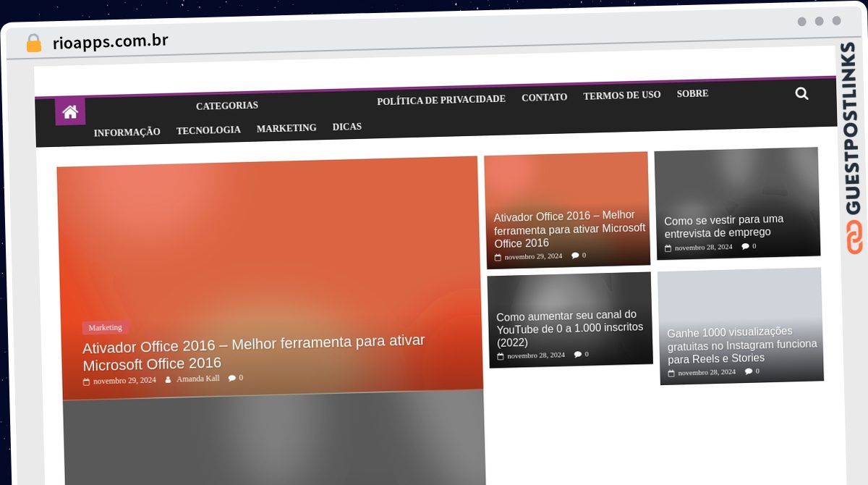This screenshot has height=485, width=868.
Task: Open large Ativador Office 2016 headline
Action: click(254, 353)
